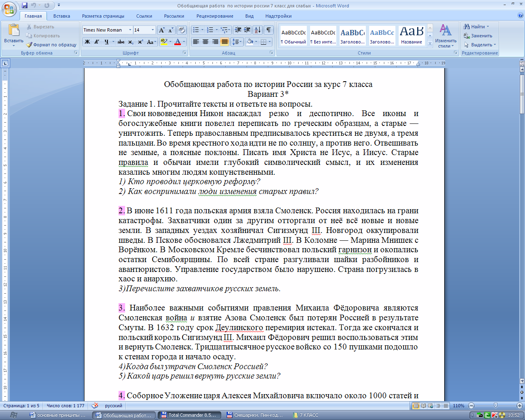Open line spacing dropdown
This screenshot has width=525, height=420.
[237, 42]
